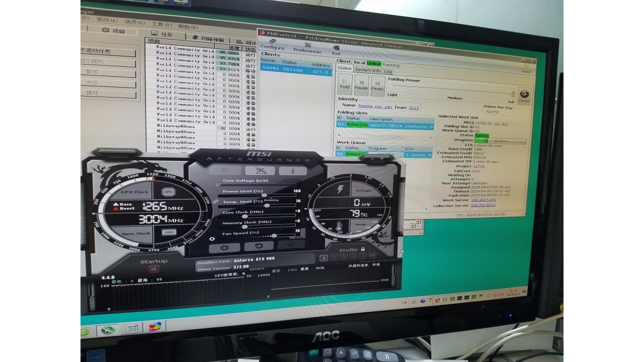Viewport: 644px width, 362px height.
Task: Switch to the System Info tab in FAHControl
Action: 368,70
